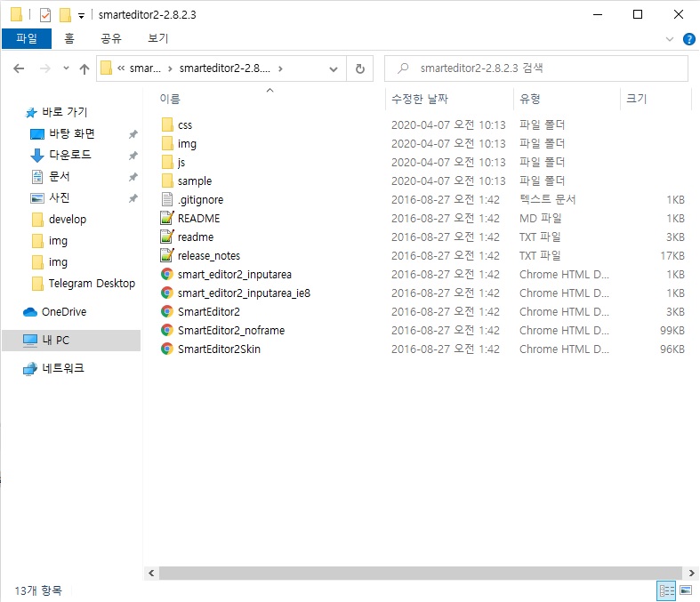Open 다운로드 in quick access
Screen dimensions: 700x602
(69, 155)
